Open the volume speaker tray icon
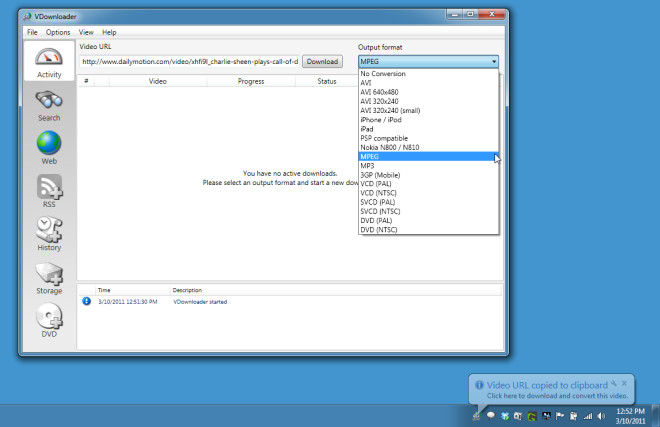The image size is (660, 427). click(x=601, y=416)
